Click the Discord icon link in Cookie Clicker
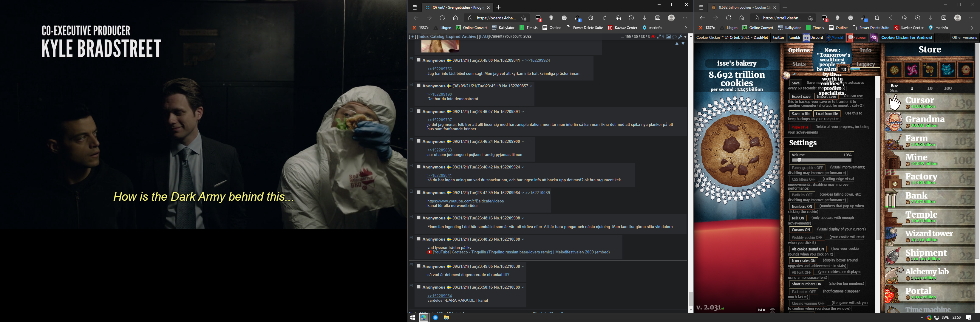 pyautogui.click(x=806, y=37)
